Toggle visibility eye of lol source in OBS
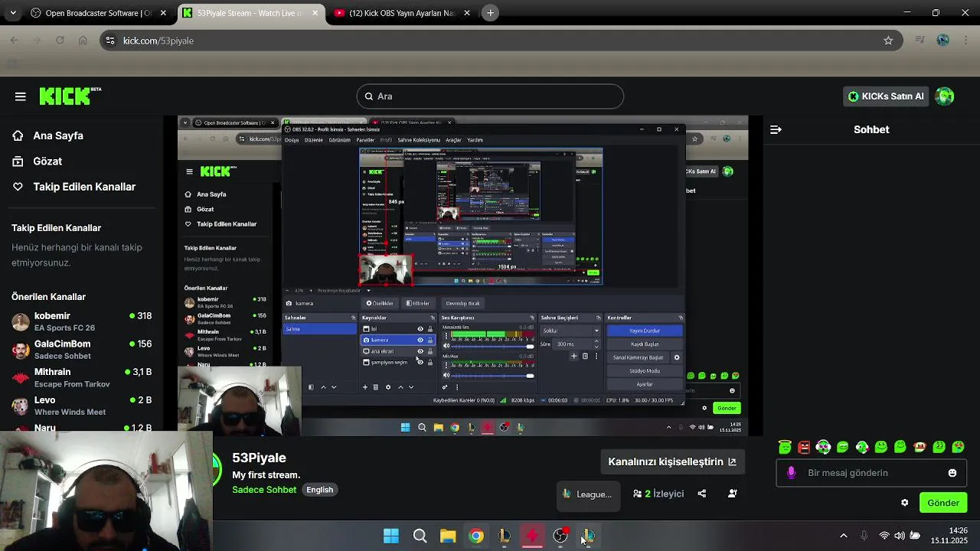 pyautogui.click(x=420, y=329)
